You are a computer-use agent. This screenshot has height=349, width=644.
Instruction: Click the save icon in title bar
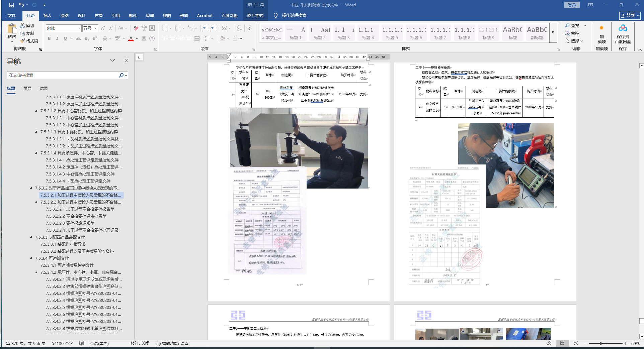pyautogui.click(x=12, y=5)
